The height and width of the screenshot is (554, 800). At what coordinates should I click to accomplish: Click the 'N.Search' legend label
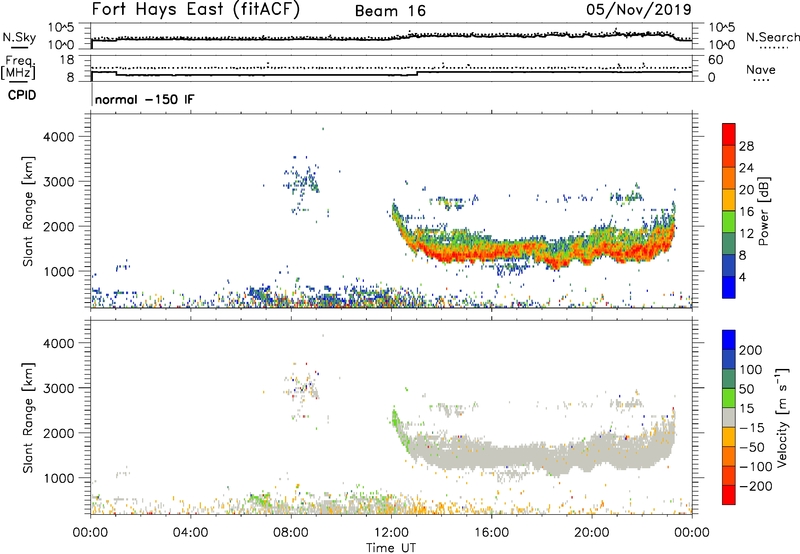point(772,37)
